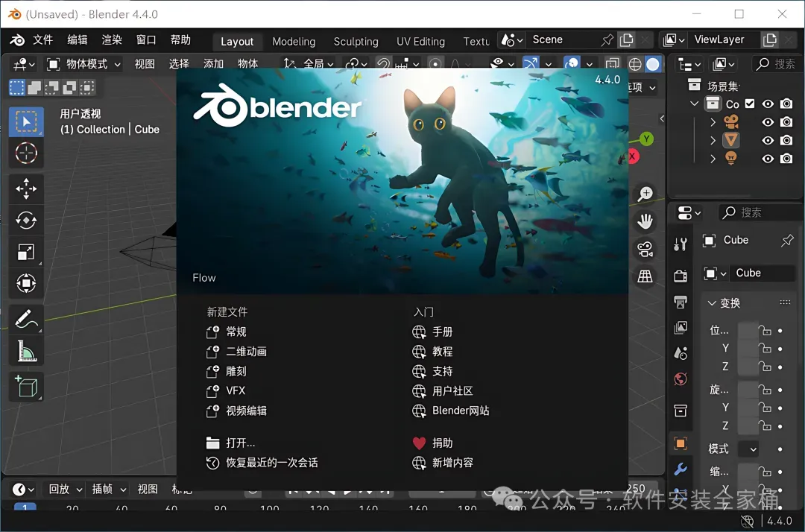Toggle the camera view icon
The width and height of the screenshot is (805, 532).
pos(645,249)
